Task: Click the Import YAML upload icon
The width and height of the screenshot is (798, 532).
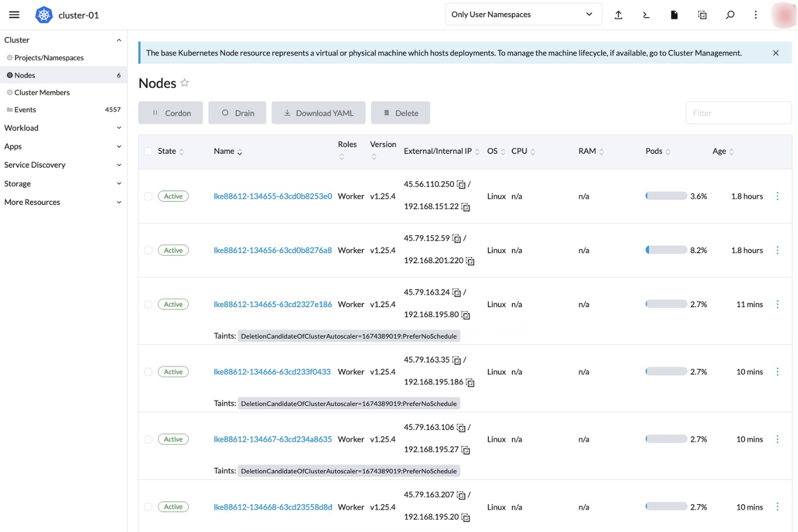Action: 618,15
